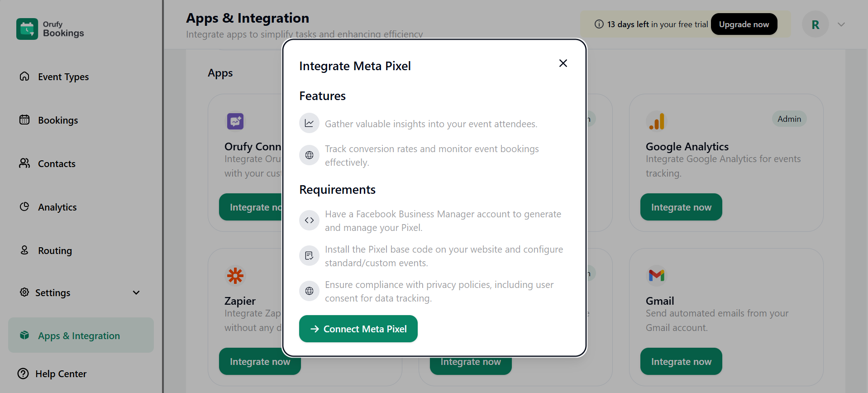Click the Gmail logo icon
868x393 pixels.
click(x=657, y=275)
